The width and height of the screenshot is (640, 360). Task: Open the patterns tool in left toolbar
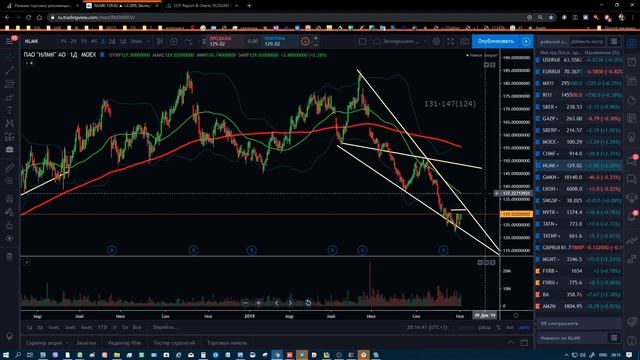point(9,123)
